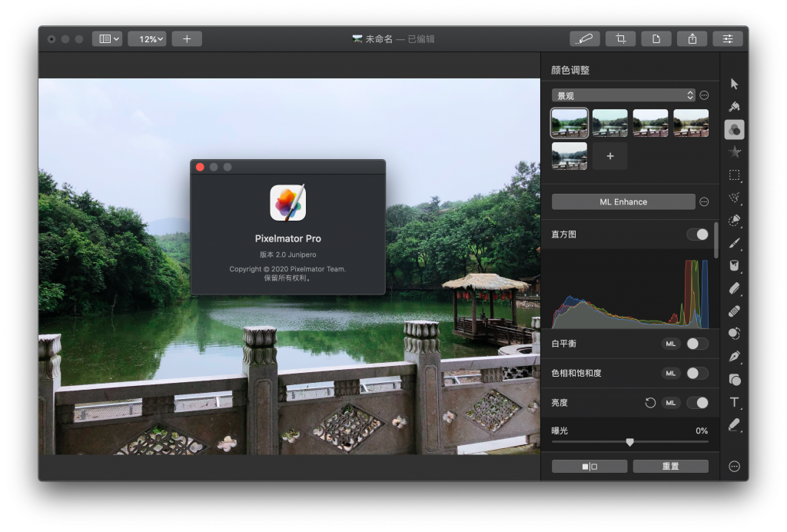Open more tools ellipsis in tool sidebar

734,466
